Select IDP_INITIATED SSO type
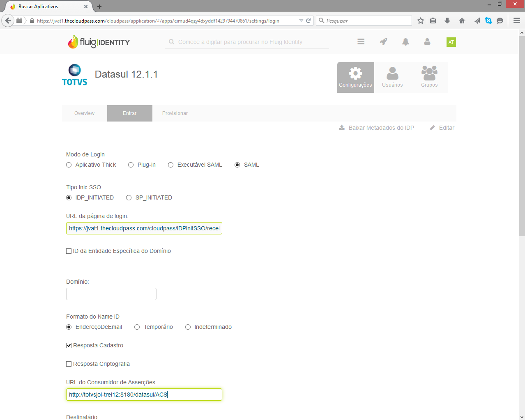Viewport: 525px width, 420px height. click(x=69, y=197)
